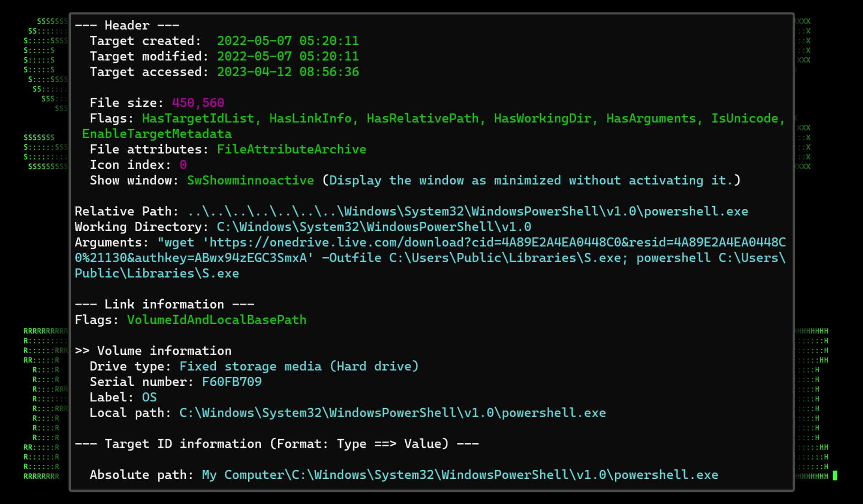This screenshot has height=504, width=863.
Task: Click the Target modified timestamp value
Action: tap(288, 56)
